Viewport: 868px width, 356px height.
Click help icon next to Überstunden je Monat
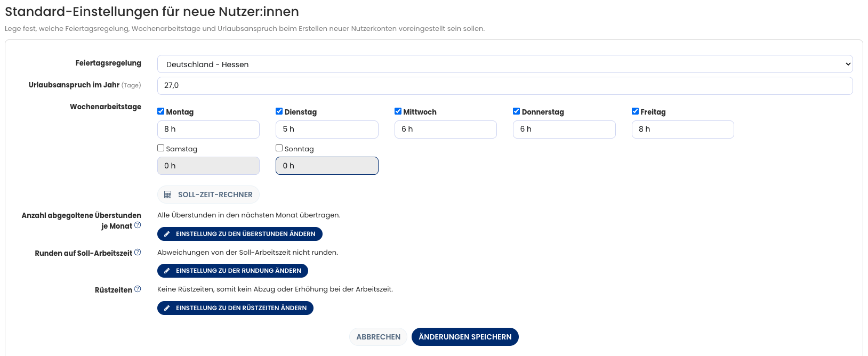(x=138, y=225)
